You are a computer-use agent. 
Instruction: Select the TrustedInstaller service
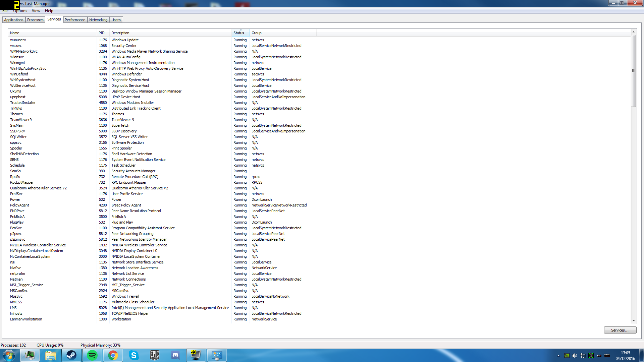click(x=23, y=103)
